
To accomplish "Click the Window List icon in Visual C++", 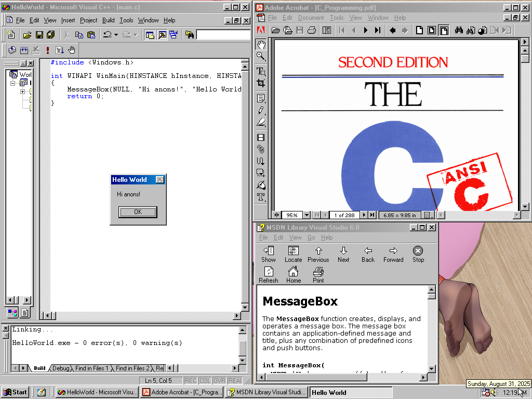I will (x=174, y=35).
